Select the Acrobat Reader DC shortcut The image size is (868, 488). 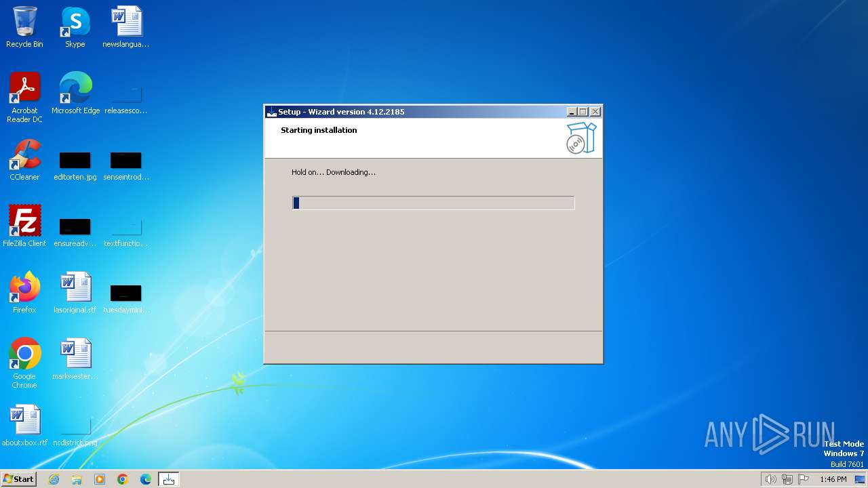[x=24, y=97]
